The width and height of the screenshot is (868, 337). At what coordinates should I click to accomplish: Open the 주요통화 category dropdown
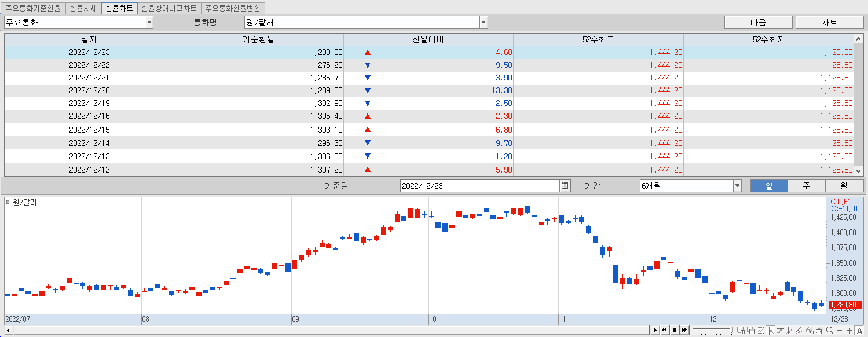pos(149,23)
